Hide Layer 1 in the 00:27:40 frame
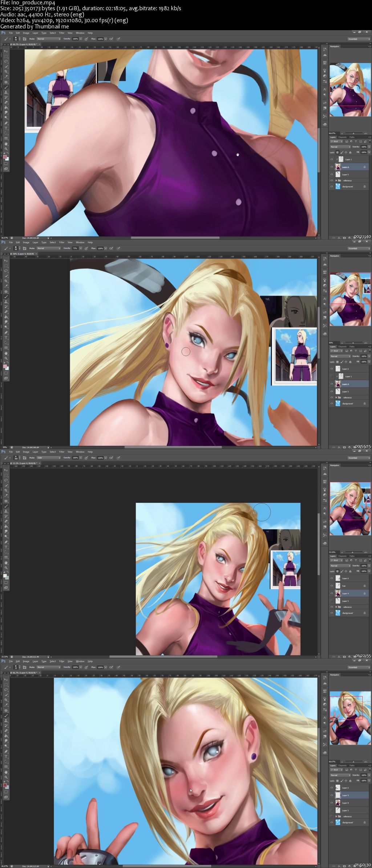372x868 pixels. (x=332, y=159)
